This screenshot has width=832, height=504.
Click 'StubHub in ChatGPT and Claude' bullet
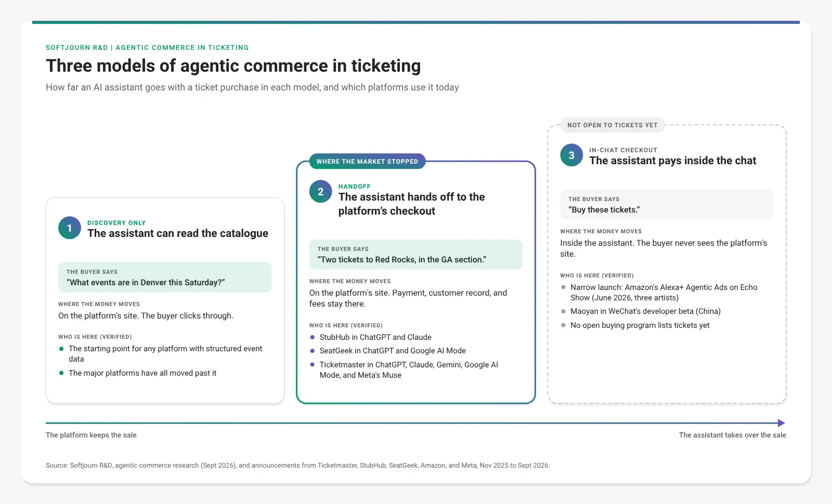375,337
